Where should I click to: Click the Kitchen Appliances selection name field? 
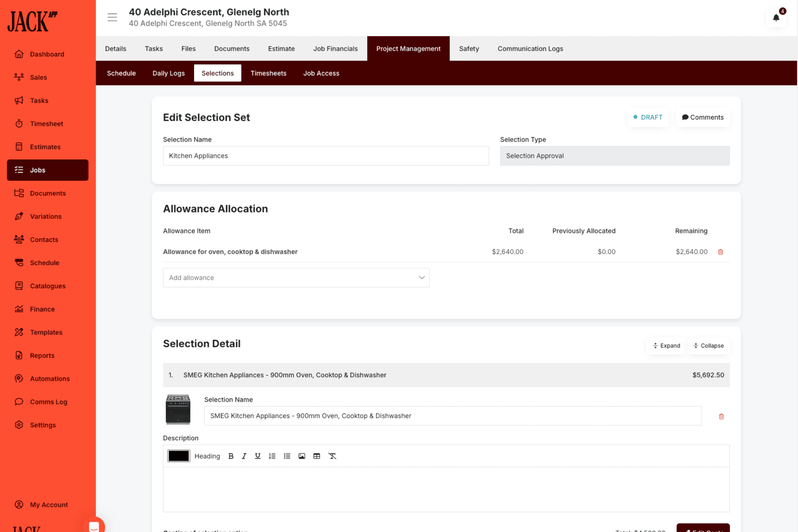[326, 156]
